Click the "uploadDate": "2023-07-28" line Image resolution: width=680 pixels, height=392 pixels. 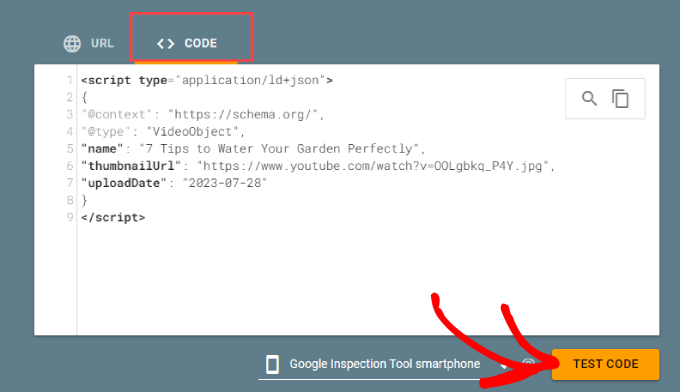tap(174, 183)
